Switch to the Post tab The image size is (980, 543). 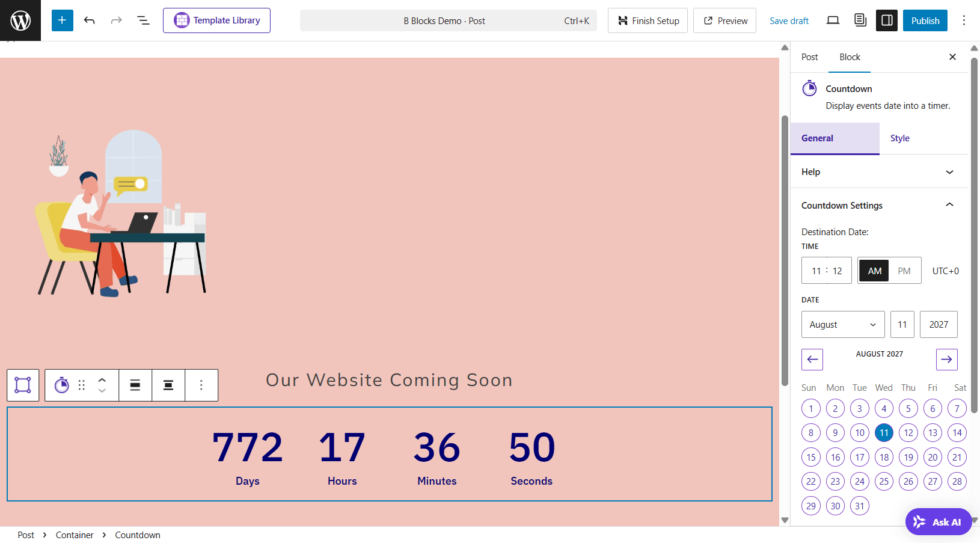pos(809,57)
